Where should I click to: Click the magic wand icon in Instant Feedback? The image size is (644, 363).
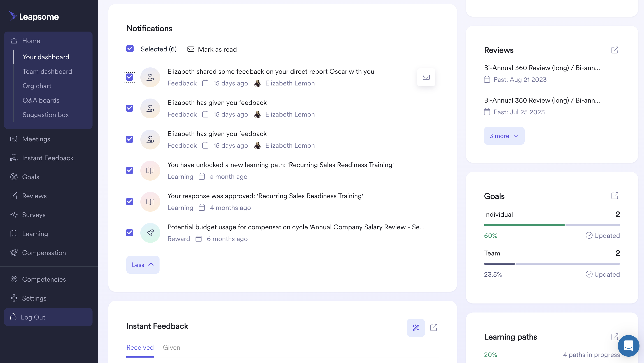click(416, 328)
